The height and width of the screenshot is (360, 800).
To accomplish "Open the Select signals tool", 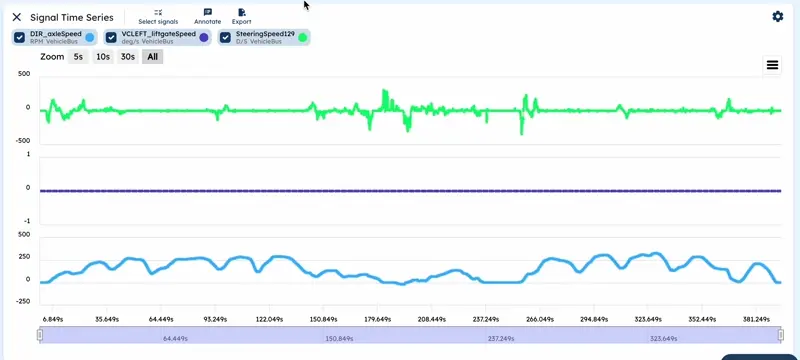I will click(x=158, y=17).
